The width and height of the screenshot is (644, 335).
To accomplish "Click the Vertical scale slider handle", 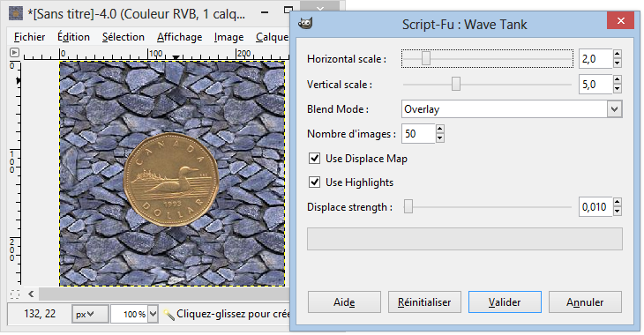I will (456, 84).
